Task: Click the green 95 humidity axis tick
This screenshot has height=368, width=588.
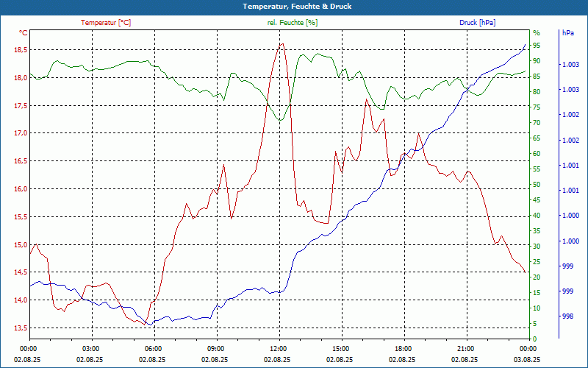Action: 537,46
